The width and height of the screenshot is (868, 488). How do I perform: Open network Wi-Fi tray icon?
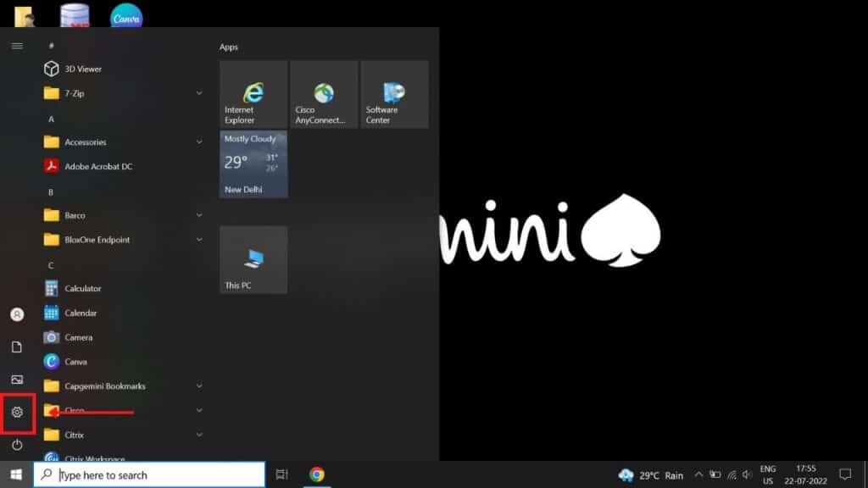(732, 474)
